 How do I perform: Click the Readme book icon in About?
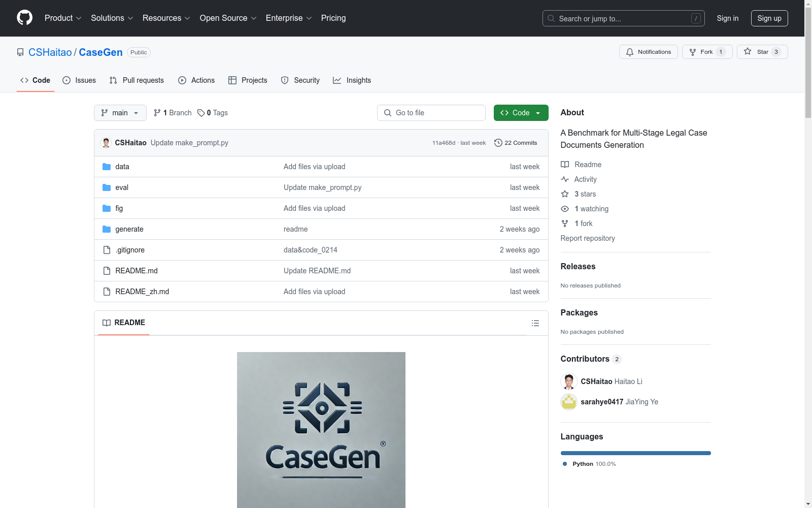(565, 165)
